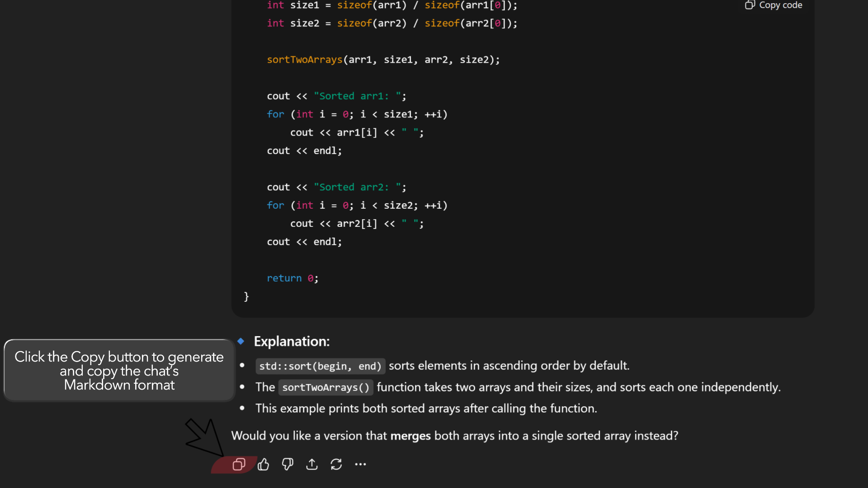Click the highlighted Copy chat Markdown icon

[239, 464]
